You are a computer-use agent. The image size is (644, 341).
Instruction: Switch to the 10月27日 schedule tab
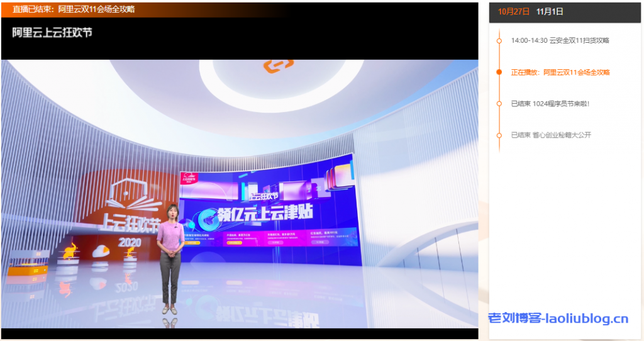(x=511, y=11)
